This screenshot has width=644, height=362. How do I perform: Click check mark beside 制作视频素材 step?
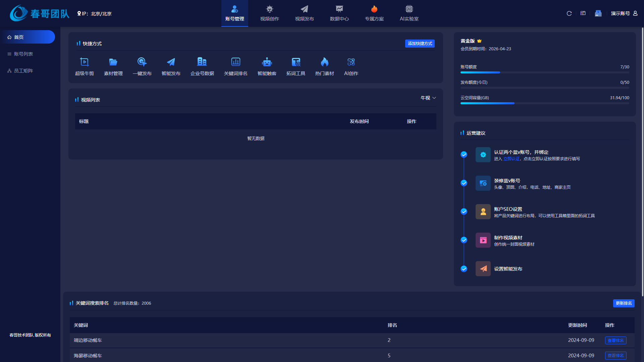[x=464, y=240]
